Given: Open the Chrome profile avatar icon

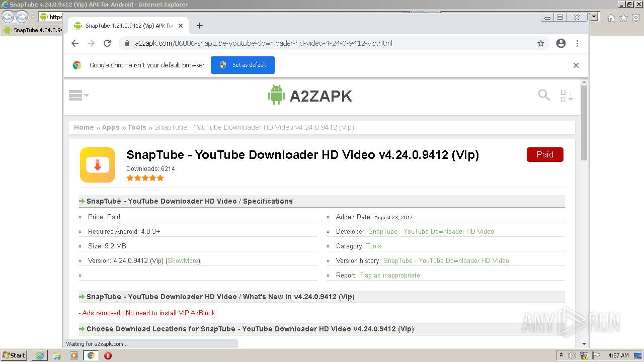Looking at the screenshot, I should pyautogui.click(x=561, y=43).
